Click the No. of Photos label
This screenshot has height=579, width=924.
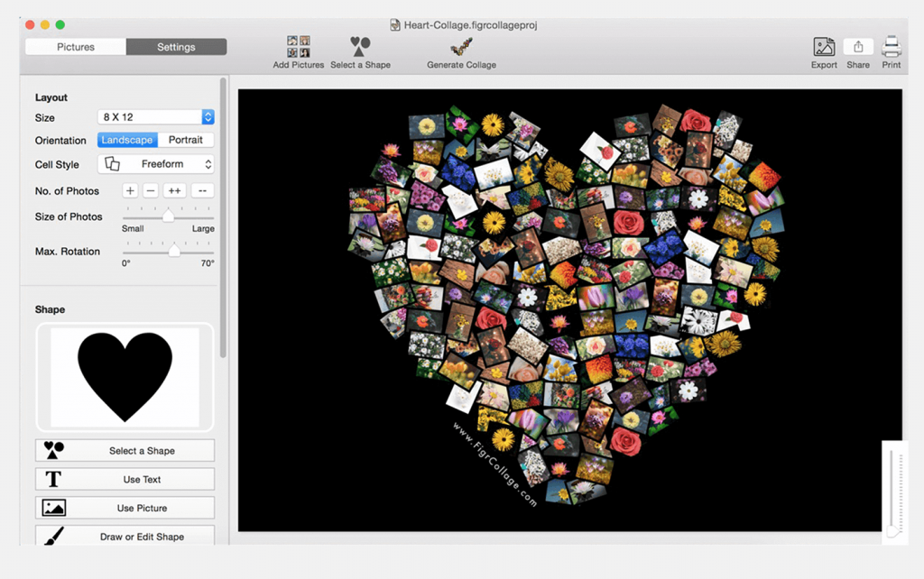pyautogui.click(x=67, y=191)
